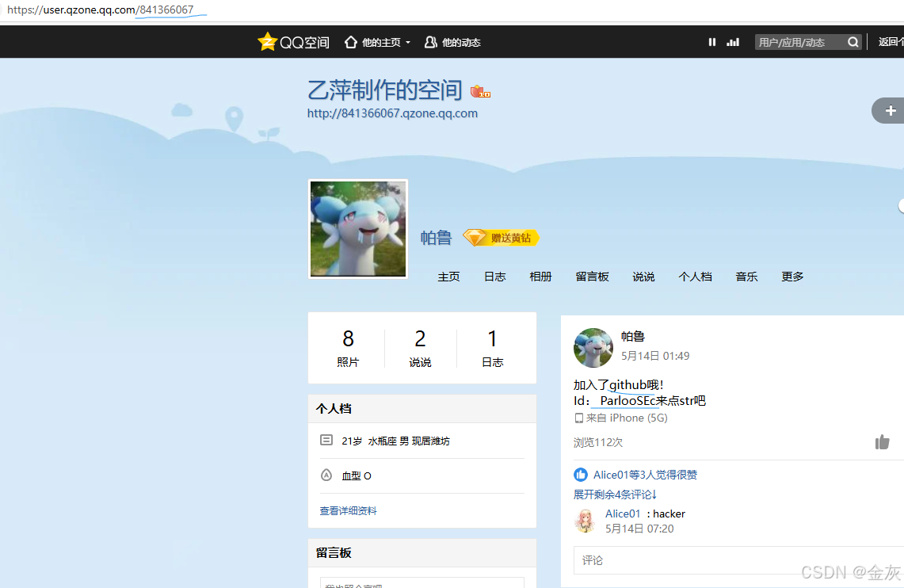Open http://841366067.qzone.qq.com link
This screenshot has height=588, width=904.
coord(392,113)
